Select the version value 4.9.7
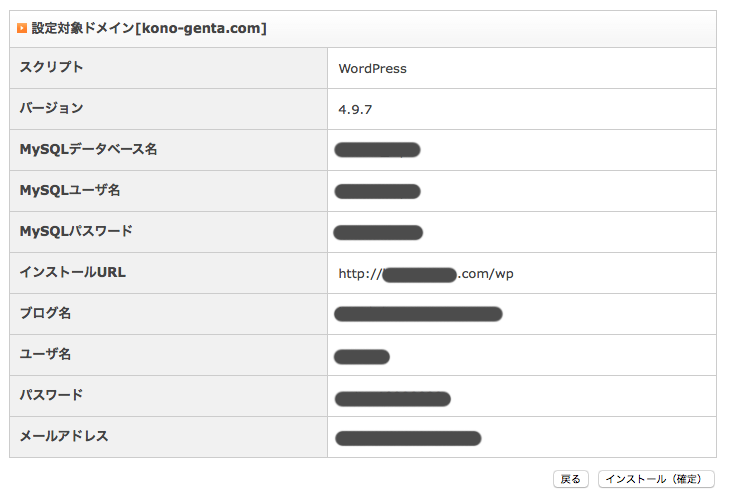Image resolution: width=730 pixels, height=495 pixels. click(355, 110)
